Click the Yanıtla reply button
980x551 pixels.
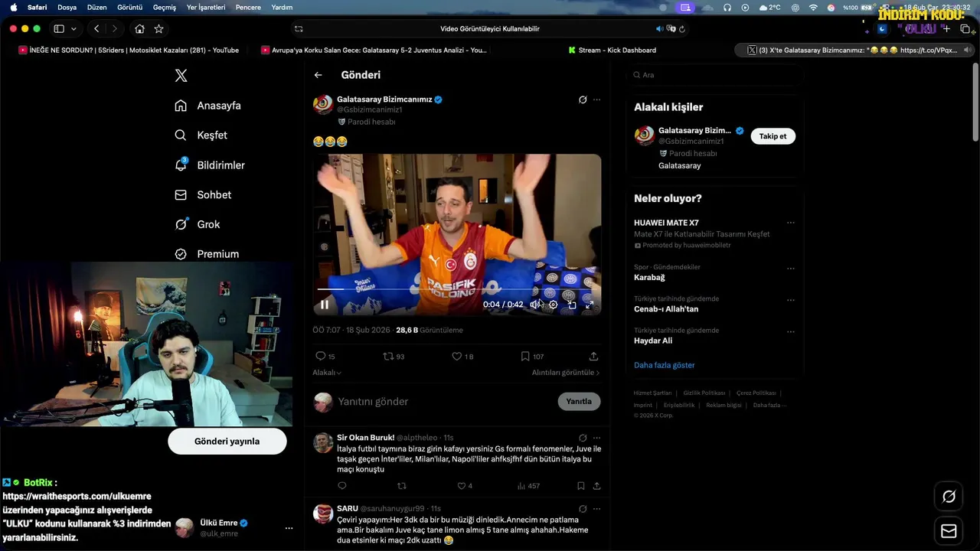pos(579,402)
